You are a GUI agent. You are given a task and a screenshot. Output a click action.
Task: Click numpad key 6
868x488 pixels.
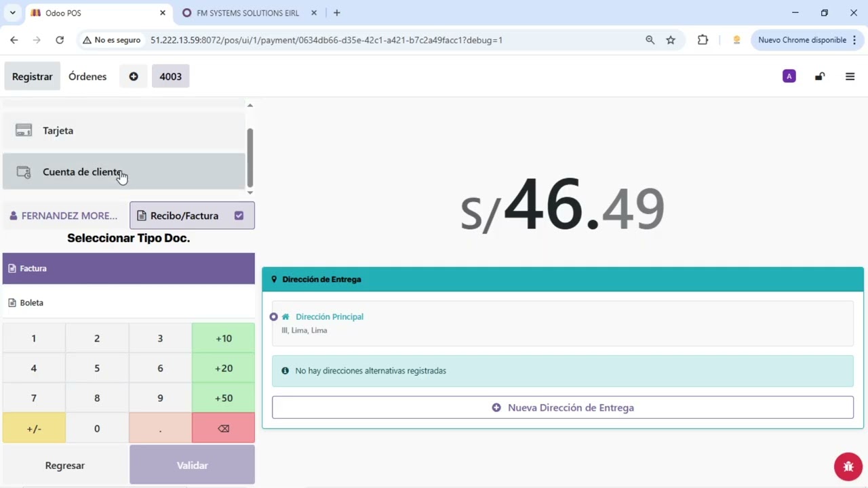[x=160, y=368]
